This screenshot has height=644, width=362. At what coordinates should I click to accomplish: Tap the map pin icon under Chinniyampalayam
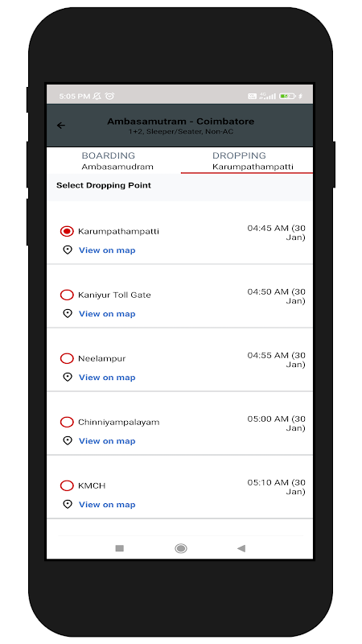click(x=68, y=441)
